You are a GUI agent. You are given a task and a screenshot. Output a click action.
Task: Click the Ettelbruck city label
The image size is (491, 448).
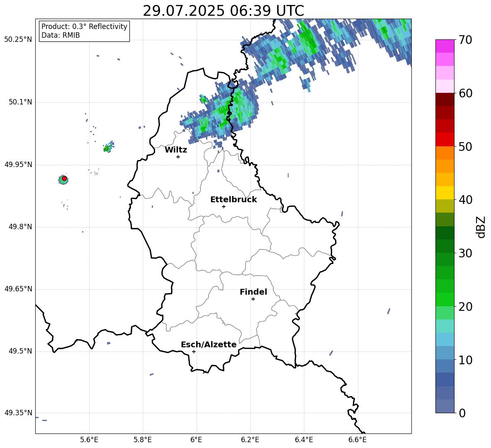point(233,200)
